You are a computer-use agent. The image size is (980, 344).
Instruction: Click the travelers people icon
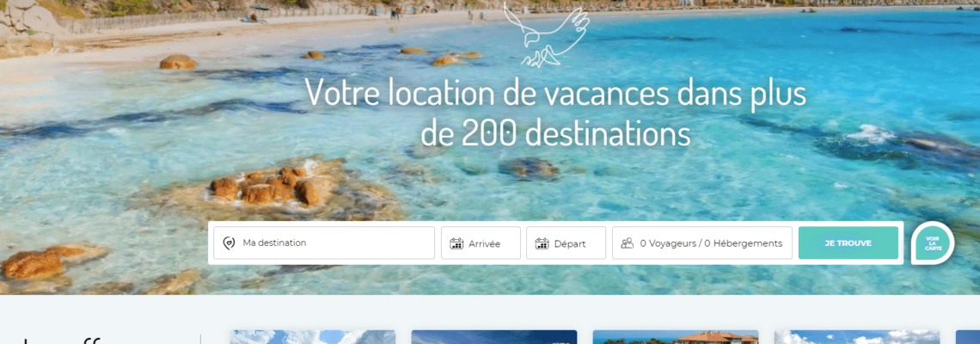(628, 243)
